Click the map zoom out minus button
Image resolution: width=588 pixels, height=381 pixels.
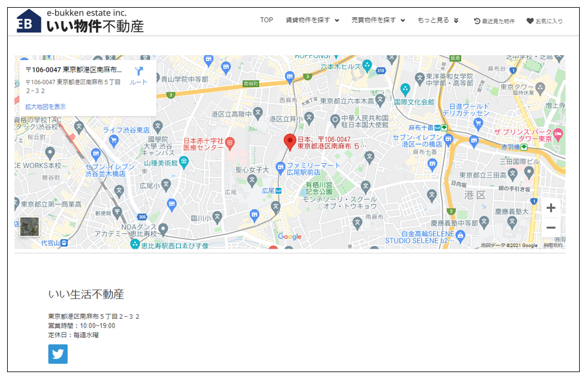pos(551,228)
